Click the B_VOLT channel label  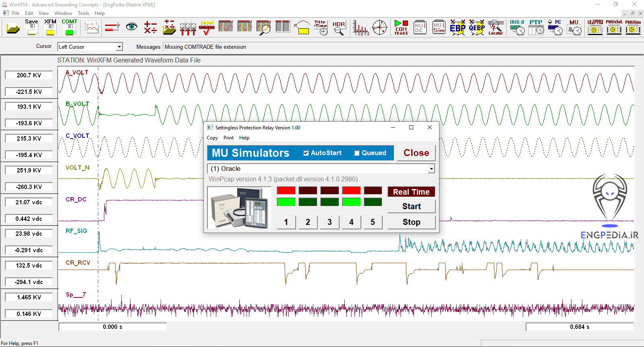point(77,104)
